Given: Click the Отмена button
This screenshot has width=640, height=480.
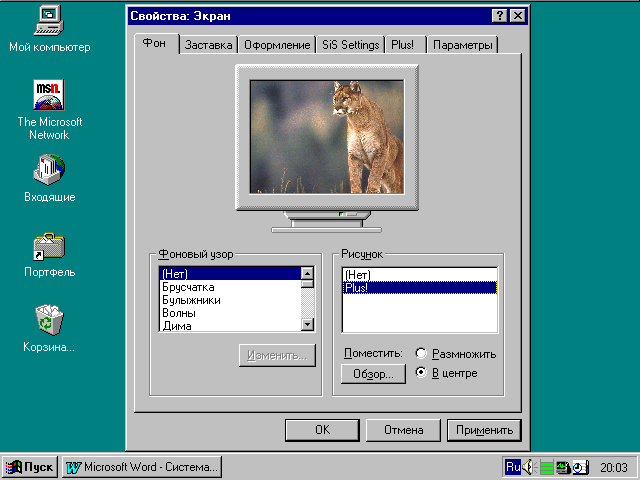Looking at the screenshot, I should coord(403,430).
